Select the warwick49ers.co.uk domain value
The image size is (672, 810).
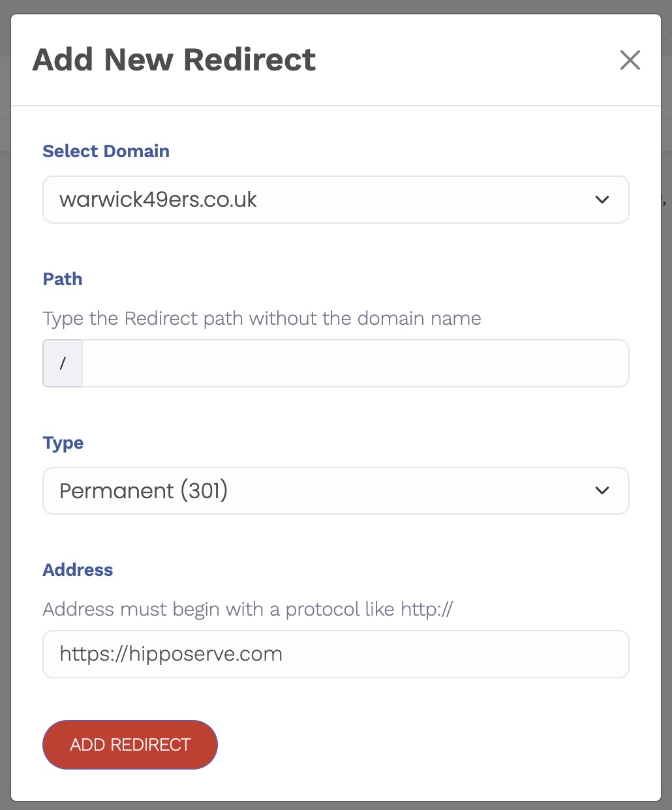[159, 200]
